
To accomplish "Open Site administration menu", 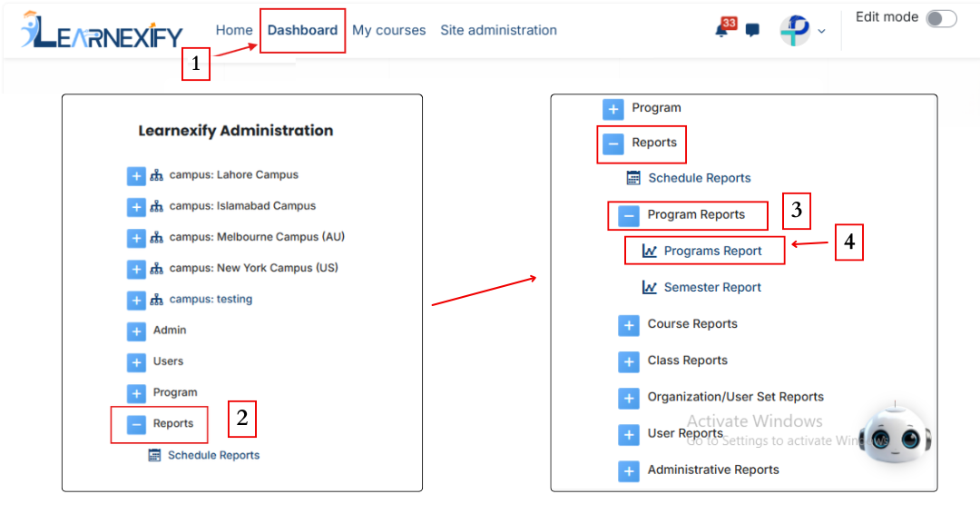I will tap(498, 30).
